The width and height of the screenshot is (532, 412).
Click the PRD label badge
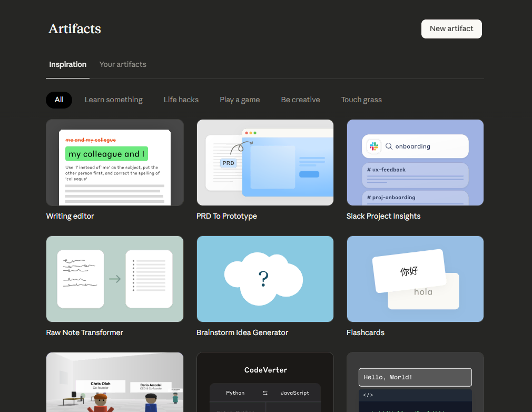click(x=228, y=163)
